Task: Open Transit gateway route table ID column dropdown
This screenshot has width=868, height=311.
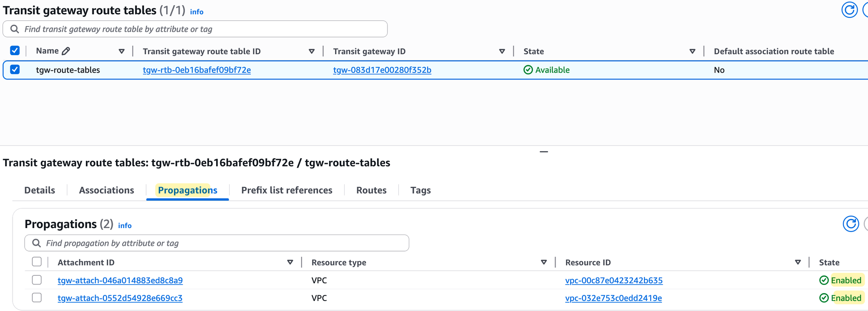Action: 312,51
